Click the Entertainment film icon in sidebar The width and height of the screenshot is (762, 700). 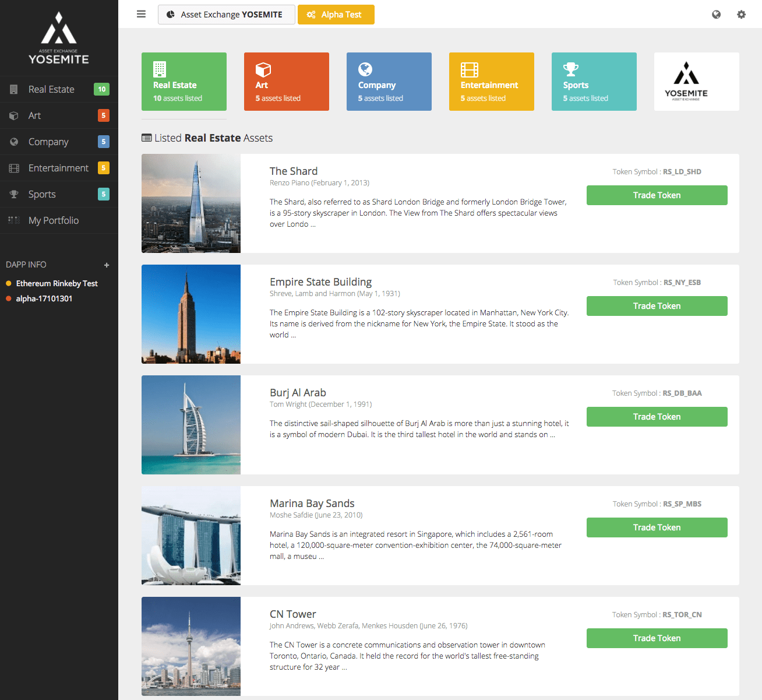(x=14, y=168)
